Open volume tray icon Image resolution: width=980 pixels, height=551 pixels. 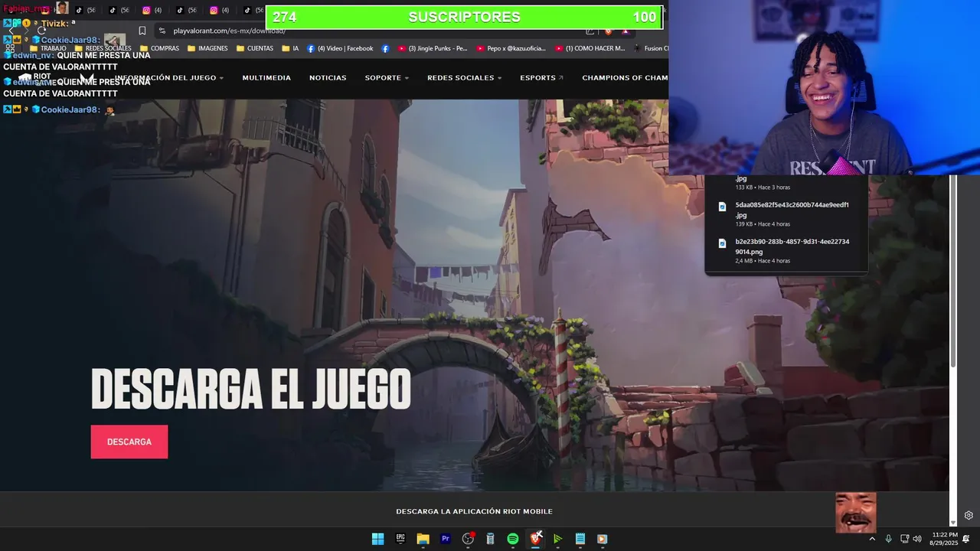pyautogui.click(x=917, y=539)
